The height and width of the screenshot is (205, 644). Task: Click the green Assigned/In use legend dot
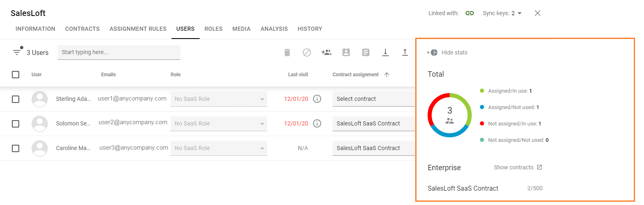[x=482, y=91]
